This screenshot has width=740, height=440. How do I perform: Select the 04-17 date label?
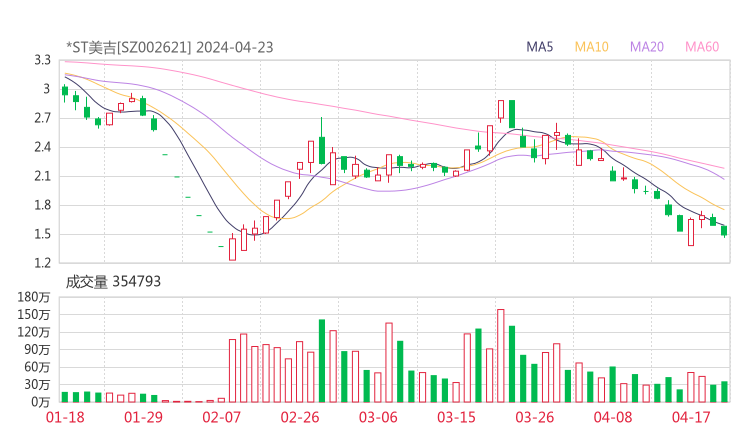691,417
